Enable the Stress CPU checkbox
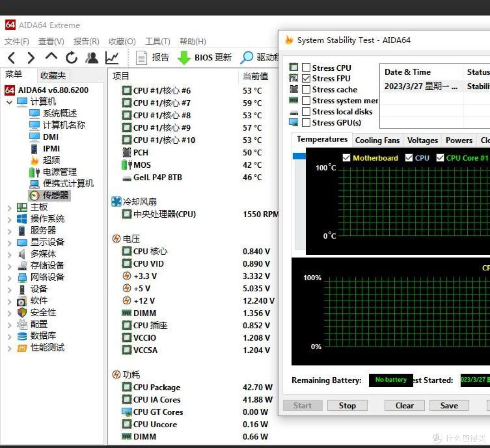Viewport: 490px width, 448px height. (306, 68)
